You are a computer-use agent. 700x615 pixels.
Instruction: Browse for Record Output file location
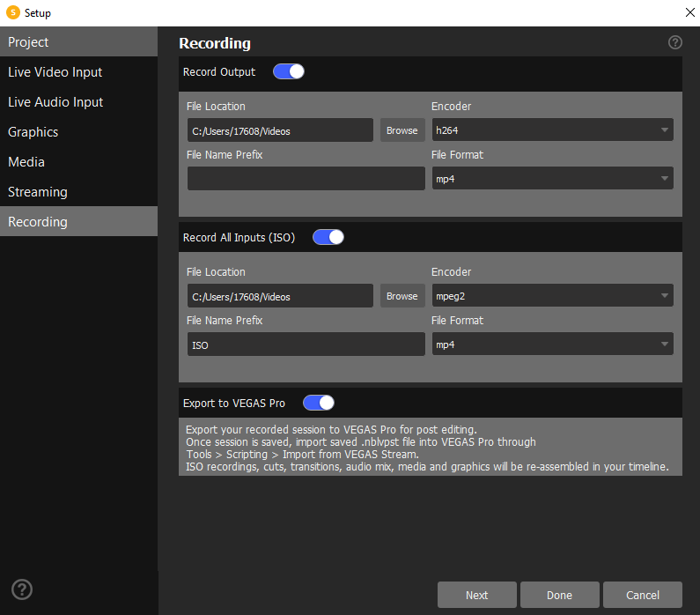(x=402, y=130)
